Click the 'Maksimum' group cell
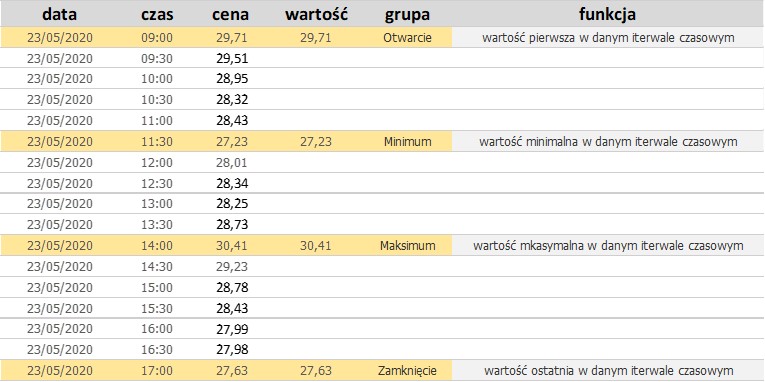765x382 pixels. point(407,245)
